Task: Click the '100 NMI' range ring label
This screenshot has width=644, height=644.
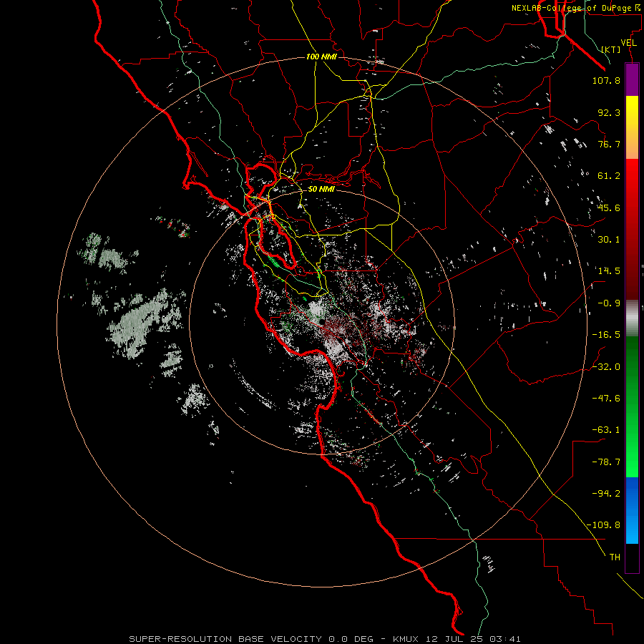Action: pos(321,57)
